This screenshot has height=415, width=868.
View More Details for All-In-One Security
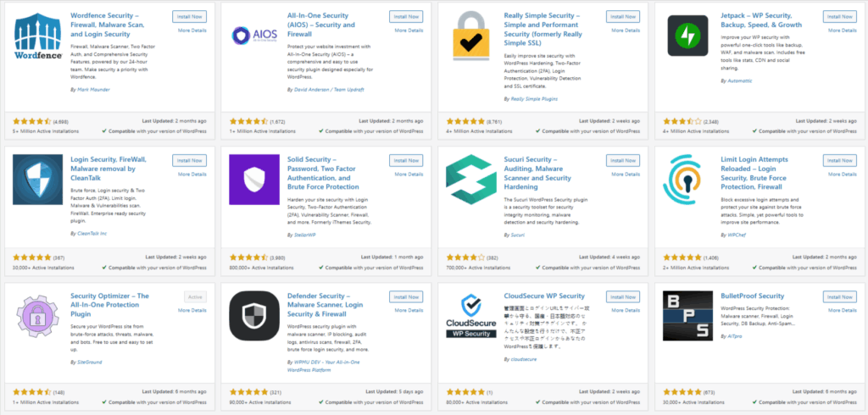(409, 30)
